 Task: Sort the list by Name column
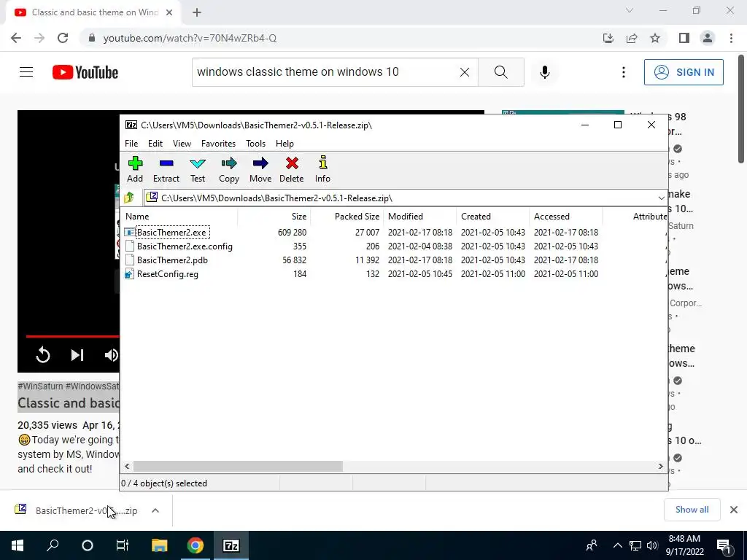point(180,216)
